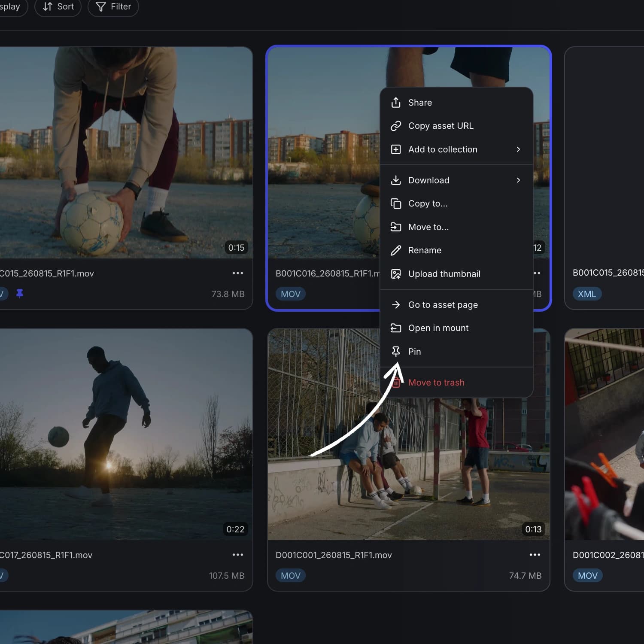The height and width of the screenshot is (644, 644).
Task: Open more options for the 73.8 MB clip
Action: (238, 273)
